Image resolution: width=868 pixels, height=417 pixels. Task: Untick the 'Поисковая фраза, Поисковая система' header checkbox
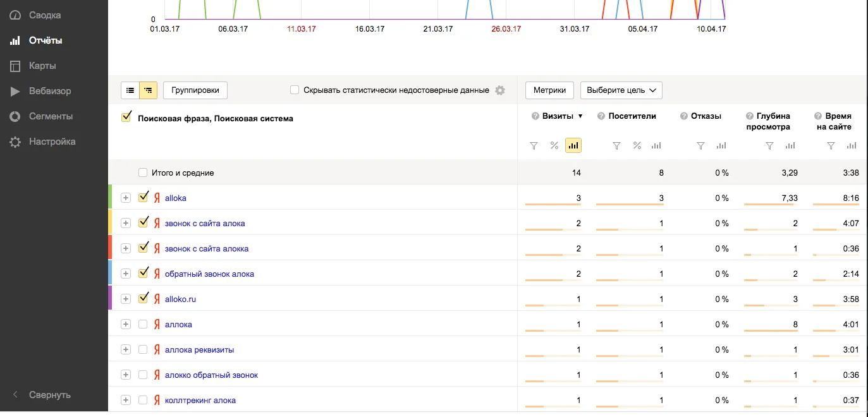(x=126, y=118)
